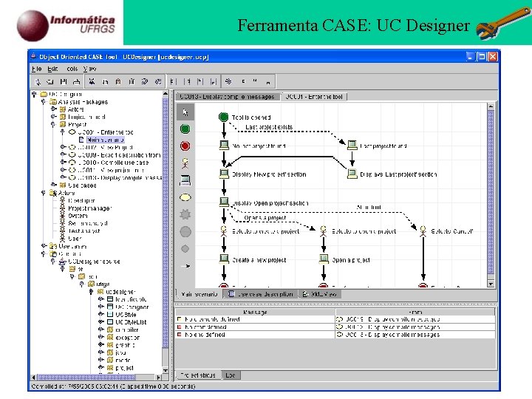532x399 pixels.
Task: Click the Message column header
Action: click(255, 312)
